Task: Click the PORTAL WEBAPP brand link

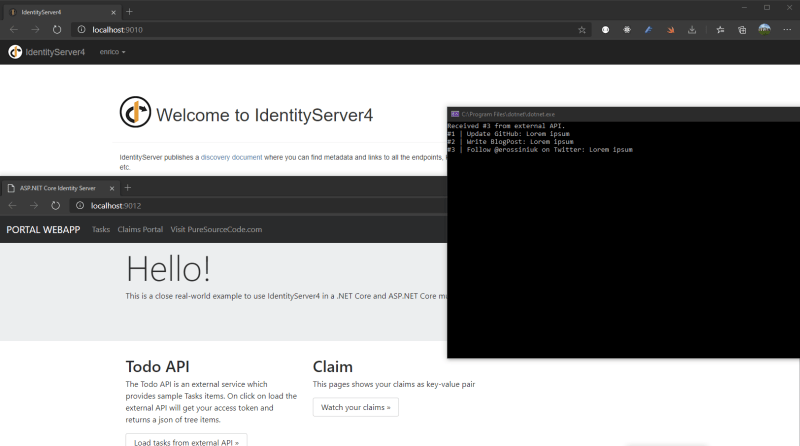Action: coord(43,230)
